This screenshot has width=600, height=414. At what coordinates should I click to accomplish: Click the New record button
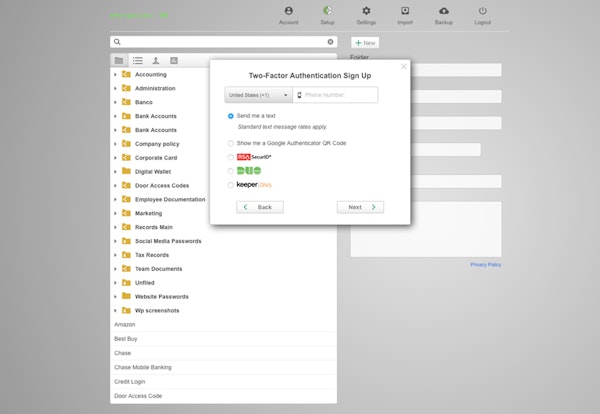365,43
